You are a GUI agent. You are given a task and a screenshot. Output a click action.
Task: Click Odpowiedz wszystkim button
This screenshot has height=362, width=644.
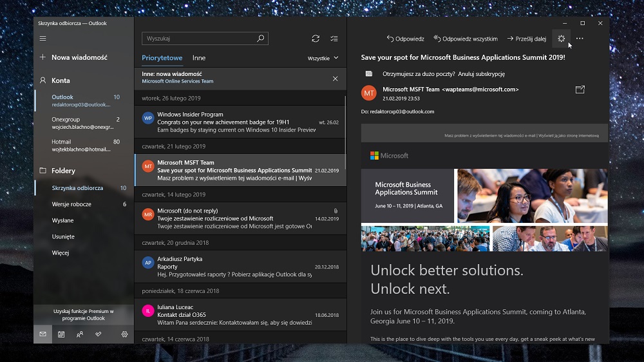[466, 39]
